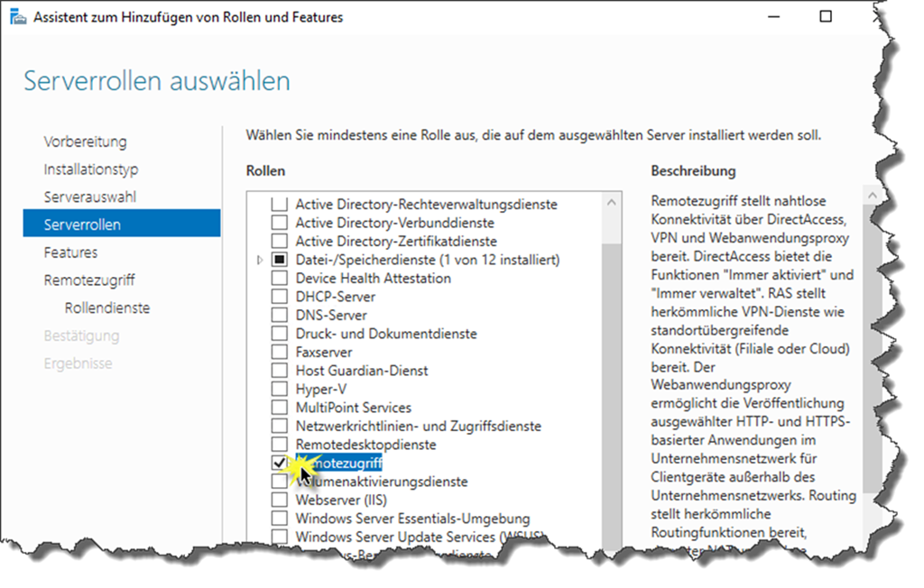Click the Rollen list heading
This screenshot has width=924, height=588.
point(265,170)
